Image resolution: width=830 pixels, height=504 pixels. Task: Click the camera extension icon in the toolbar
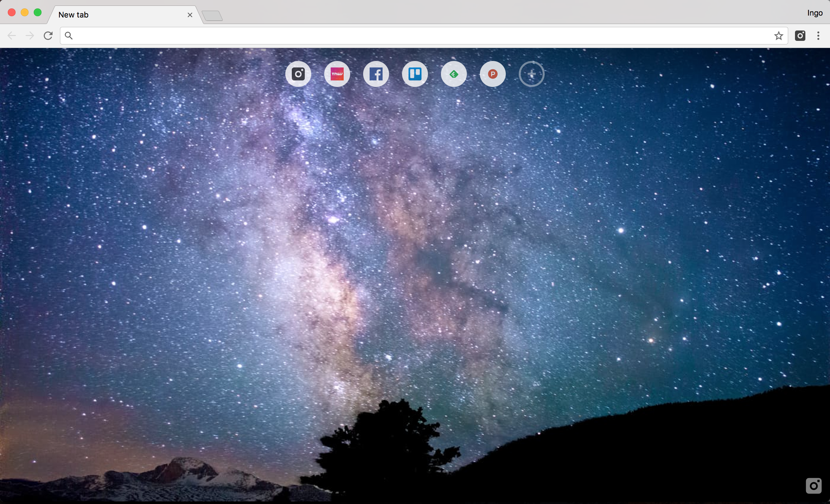pos(801,35)
